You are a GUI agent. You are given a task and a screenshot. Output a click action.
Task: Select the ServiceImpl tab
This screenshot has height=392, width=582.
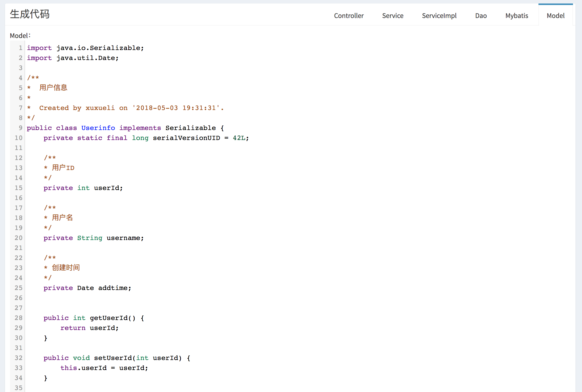[x=439, y=16]
